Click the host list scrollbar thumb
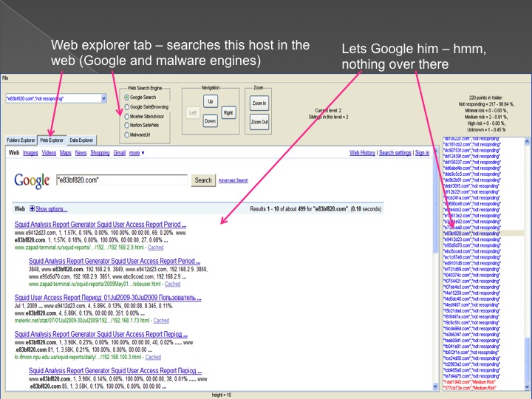 coord(527,360)
